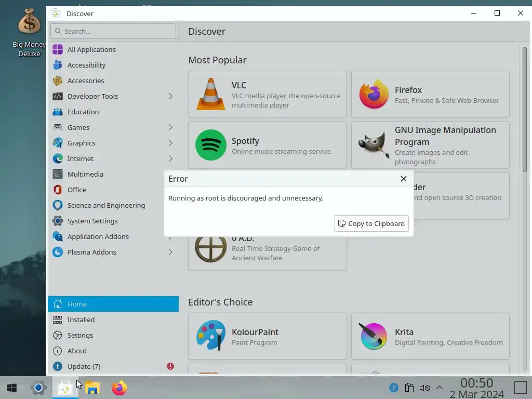
Task: Click the update error badge icon
Action: (x=170, y=366)
